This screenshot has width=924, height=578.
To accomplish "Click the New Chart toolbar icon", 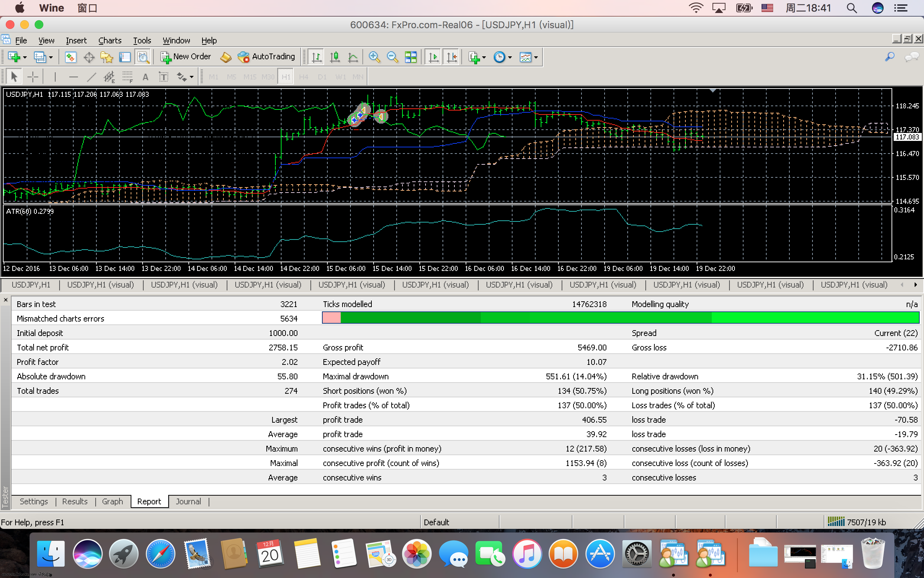I will (14, 57).
